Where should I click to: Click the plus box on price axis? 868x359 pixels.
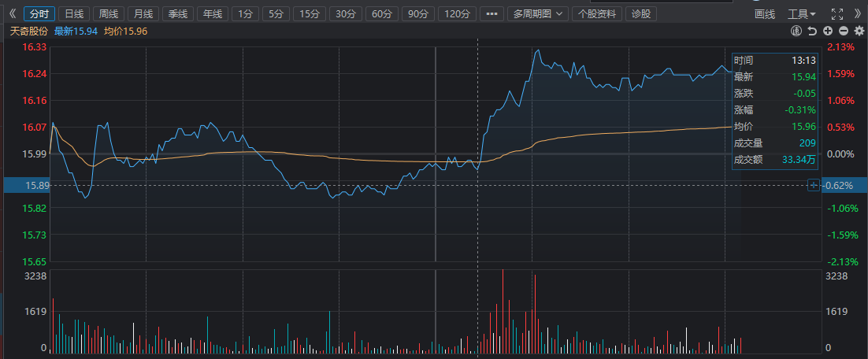click(813, 185)
